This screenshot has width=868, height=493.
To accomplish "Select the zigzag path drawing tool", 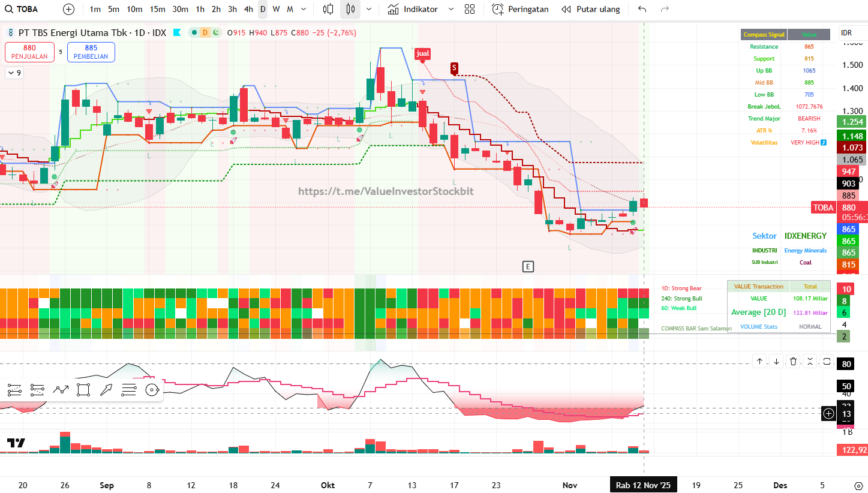I will pos(60,390).
